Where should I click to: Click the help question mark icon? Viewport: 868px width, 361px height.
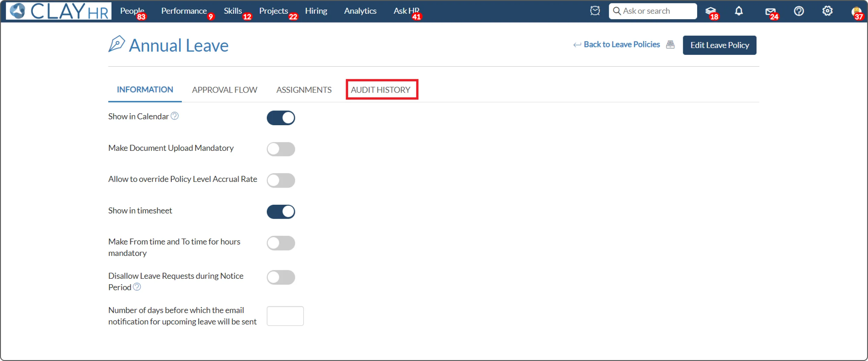[799, 11]
